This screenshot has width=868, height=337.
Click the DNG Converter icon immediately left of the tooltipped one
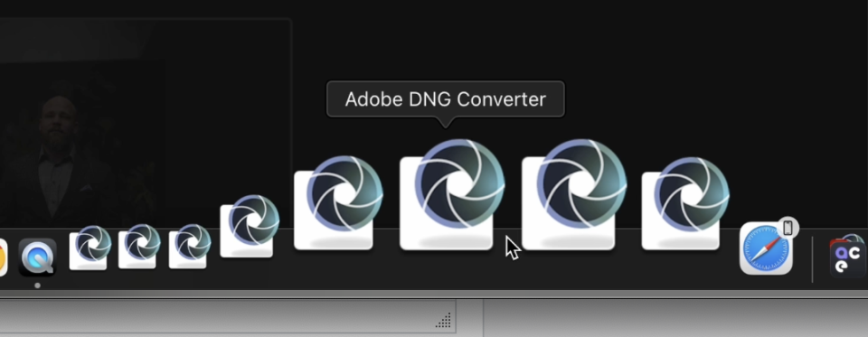coord(337,203)
